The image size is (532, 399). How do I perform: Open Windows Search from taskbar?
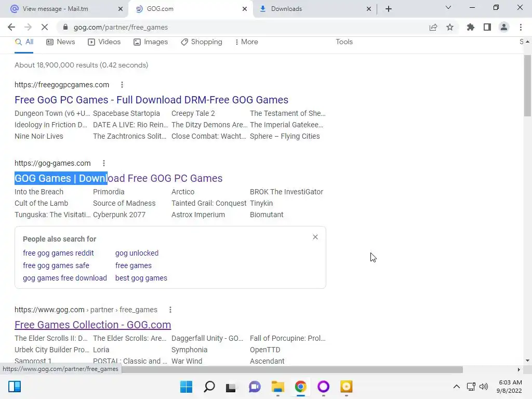209,387
